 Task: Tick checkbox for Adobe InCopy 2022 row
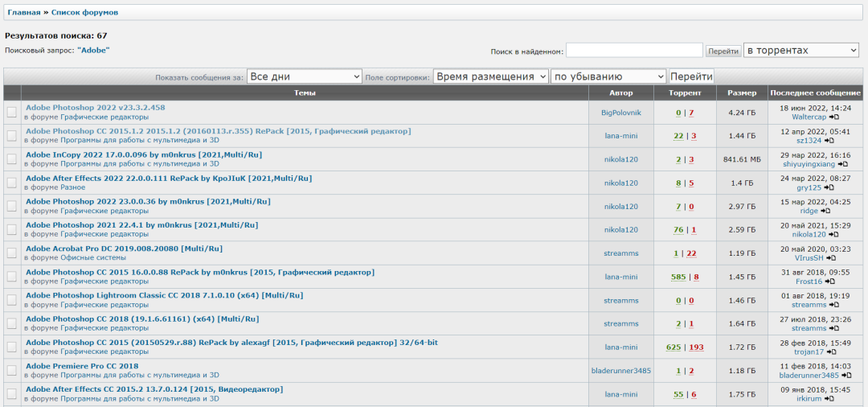[11, 159]
